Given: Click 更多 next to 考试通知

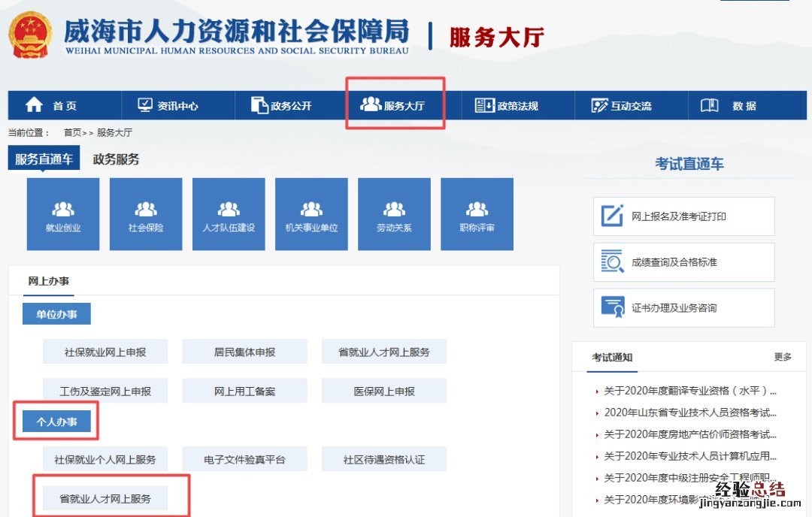Looking at the screenshot, I should 783,357.
